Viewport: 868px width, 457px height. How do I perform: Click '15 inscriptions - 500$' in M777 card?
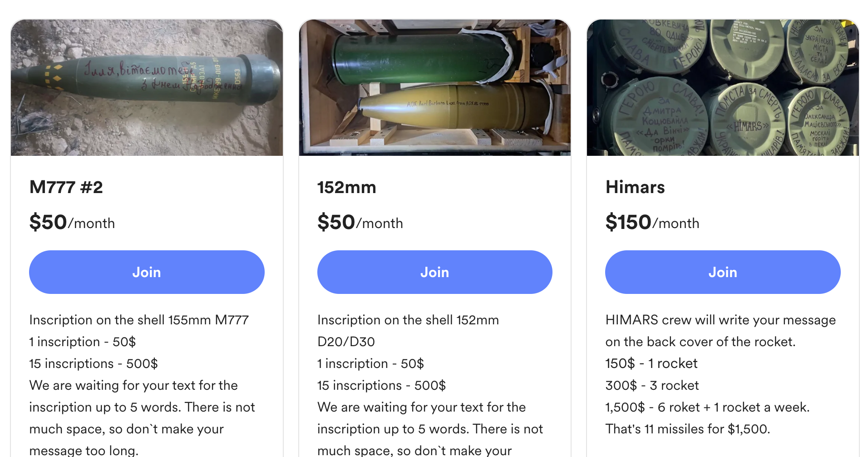coord(94,363)
